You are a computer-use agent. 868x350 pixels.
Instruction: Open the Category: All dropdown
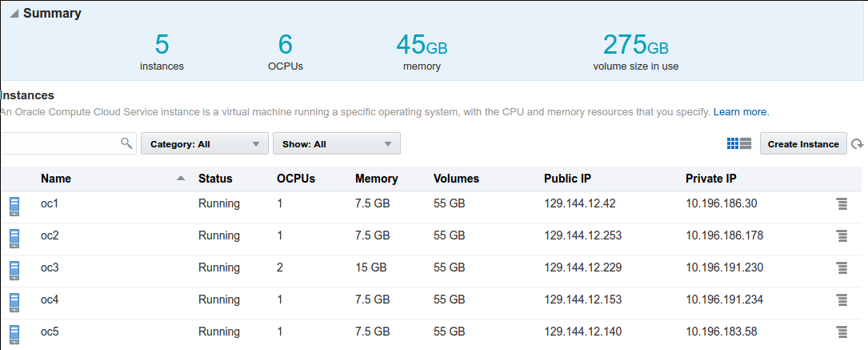[204, 143]
